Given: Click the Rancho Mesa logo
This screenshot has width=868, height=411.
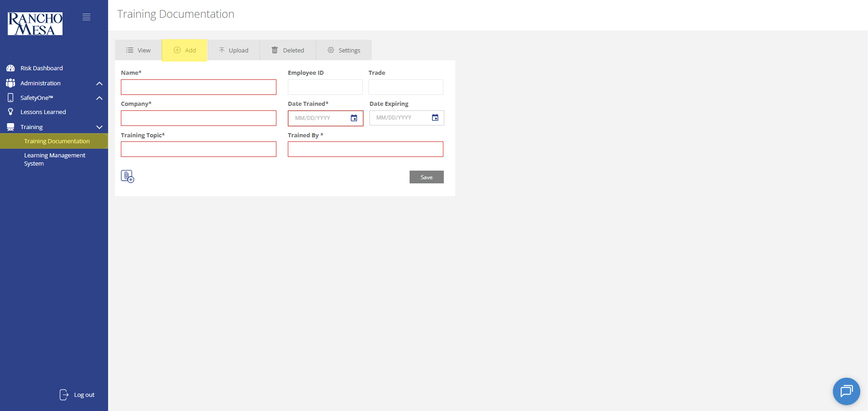Looking at the screenshot, I should (35, 24).
